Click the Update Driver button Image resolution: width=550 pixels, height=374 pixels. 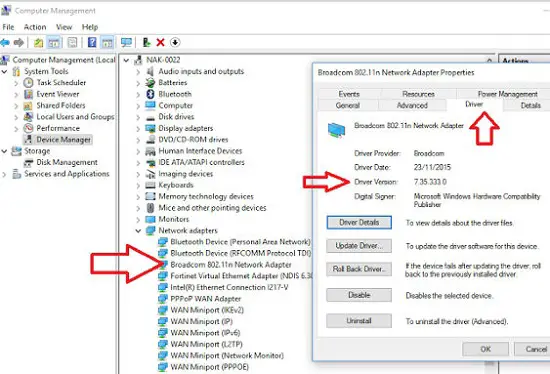pyautogui.click(x=359, y=246)
